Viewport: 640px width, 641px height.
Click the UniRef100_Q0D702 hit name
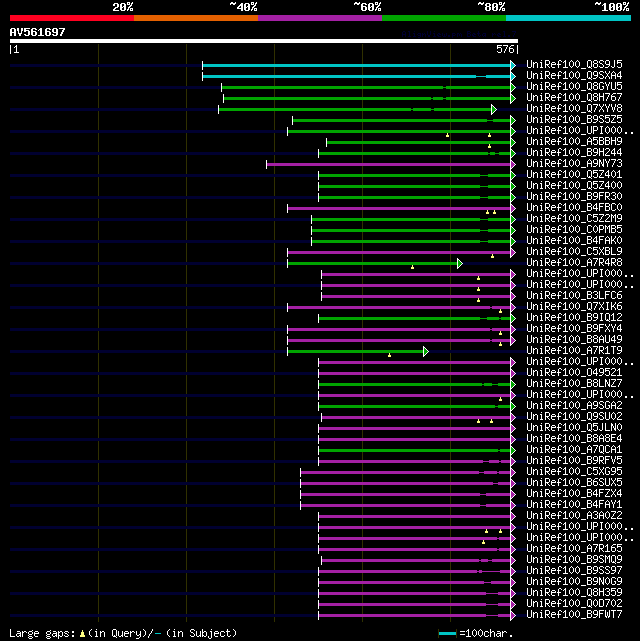coord(574,604)
